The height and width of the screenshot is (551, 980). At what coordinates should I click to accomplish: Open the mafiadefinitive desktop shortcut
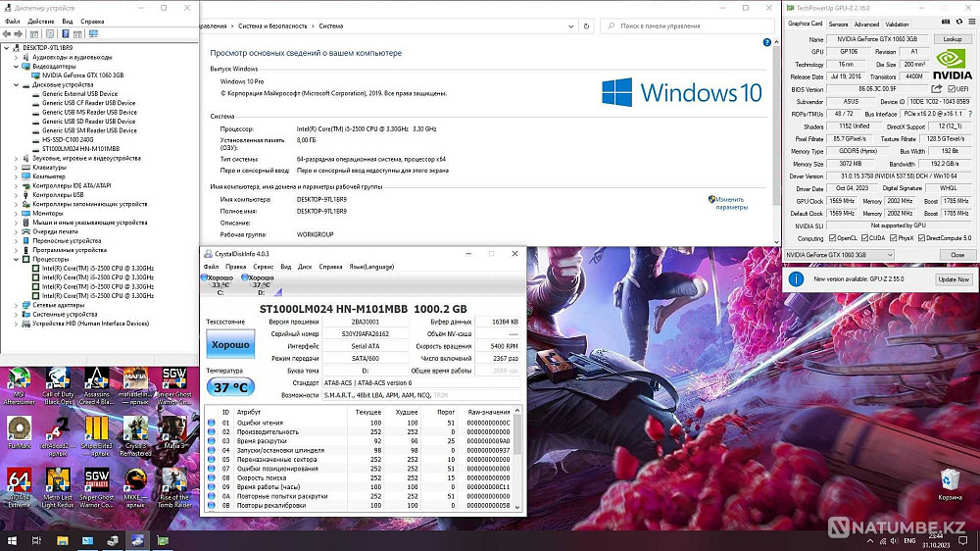[135, 386]
